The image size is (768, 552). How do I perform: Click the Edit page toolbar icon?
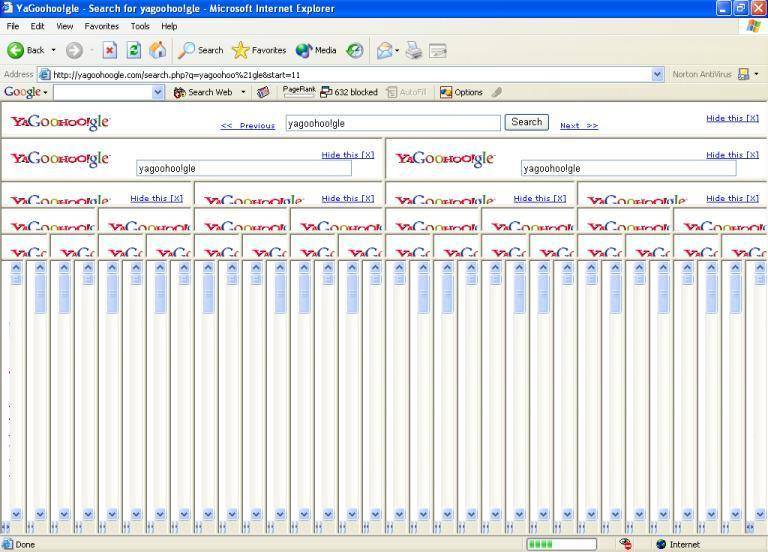point(438,50)
